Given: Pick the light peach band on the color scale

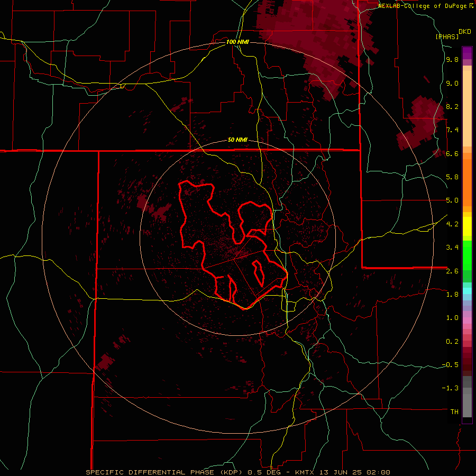Looking at the screenshot, I should (467, 108).
